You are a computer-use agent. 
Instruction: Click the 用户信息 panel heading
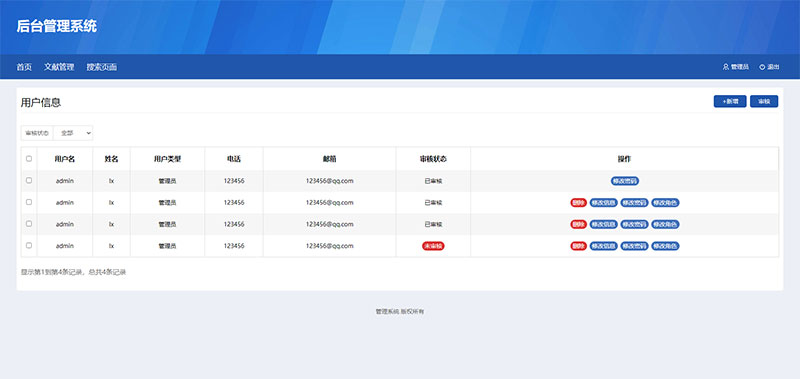[41, 103]
